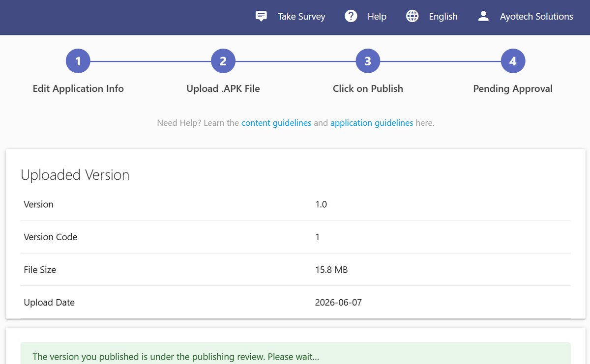Change language from English
Screen dimensions: 590x364
(443, 16)
